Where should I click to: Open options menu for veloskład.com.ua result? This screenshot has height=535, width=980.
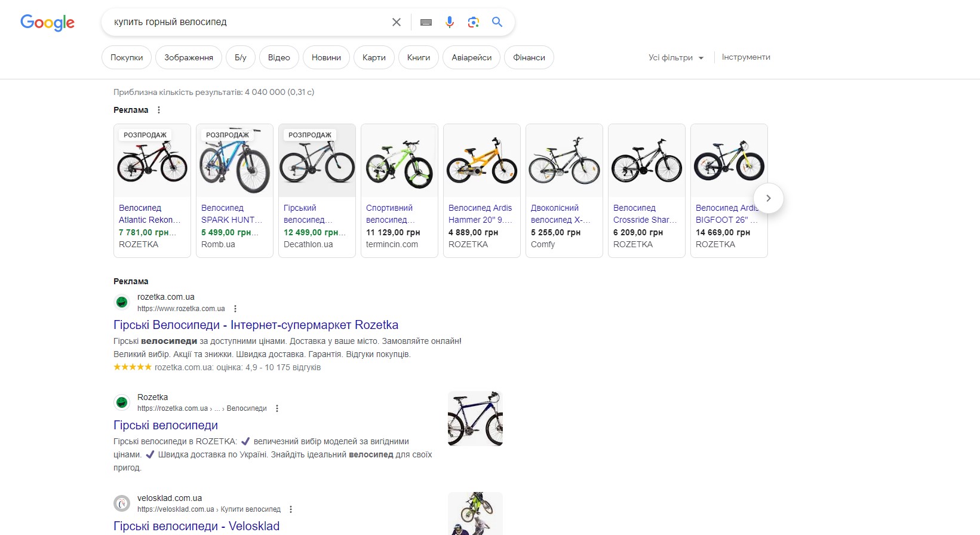[x=291, y=509]
